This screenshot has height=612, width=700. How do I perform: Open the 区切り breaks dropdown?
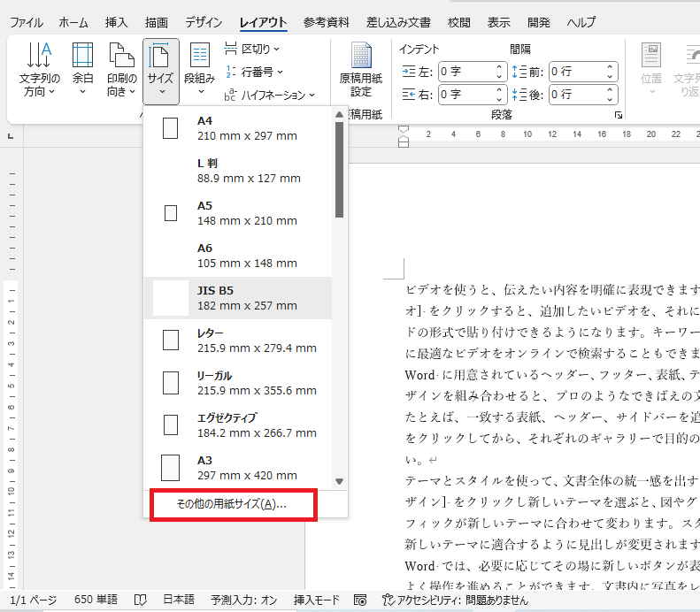click(x=252, y=49)
